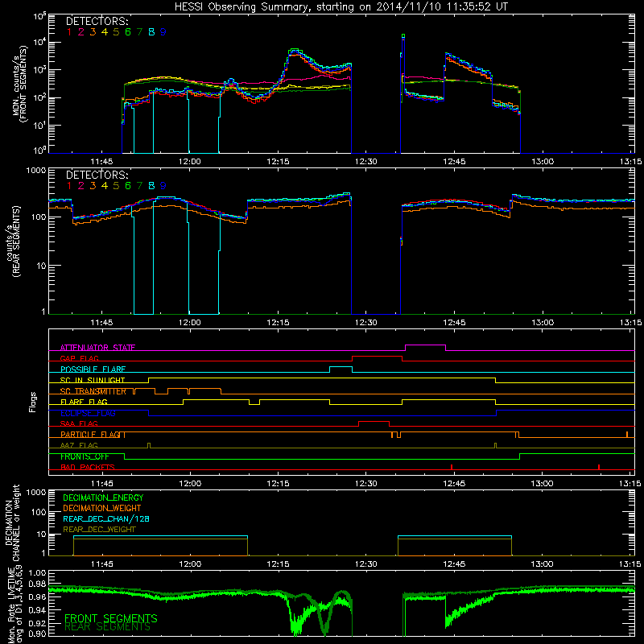Click the HESSI Observing Summary plot title
644x644 pixels.
341,6
